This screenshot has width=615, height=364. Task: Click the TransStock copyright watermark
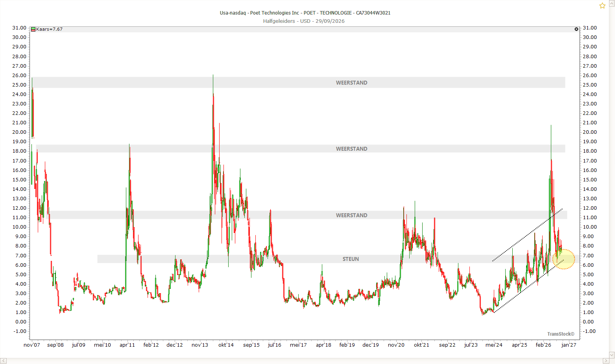click(x=561, y=334)
